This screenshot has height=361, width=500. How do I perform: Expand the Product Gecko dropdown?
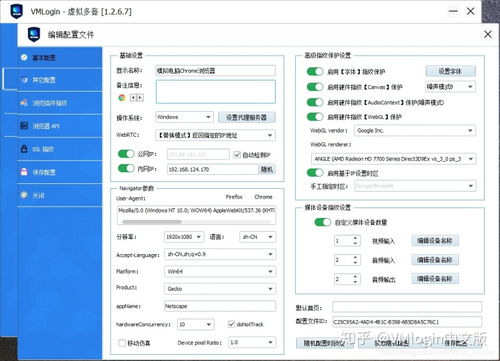pos(220,288)
